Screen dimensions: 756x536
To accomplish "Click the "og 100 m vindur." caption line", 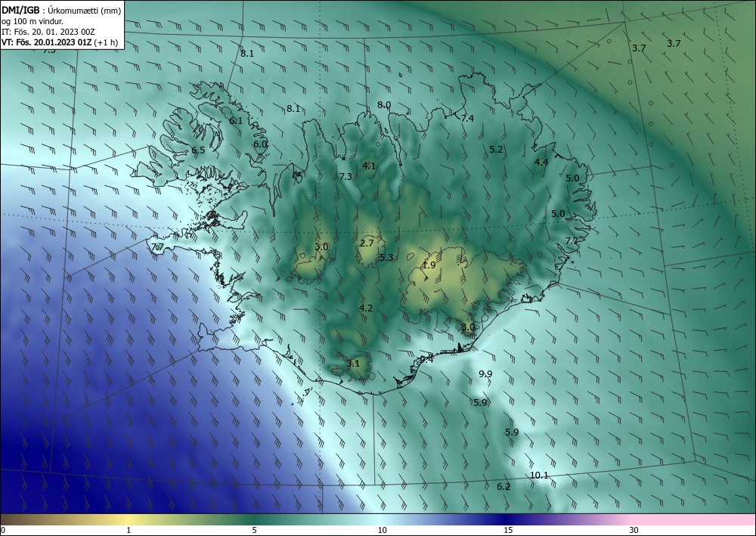I will click(x=33, y=21).
